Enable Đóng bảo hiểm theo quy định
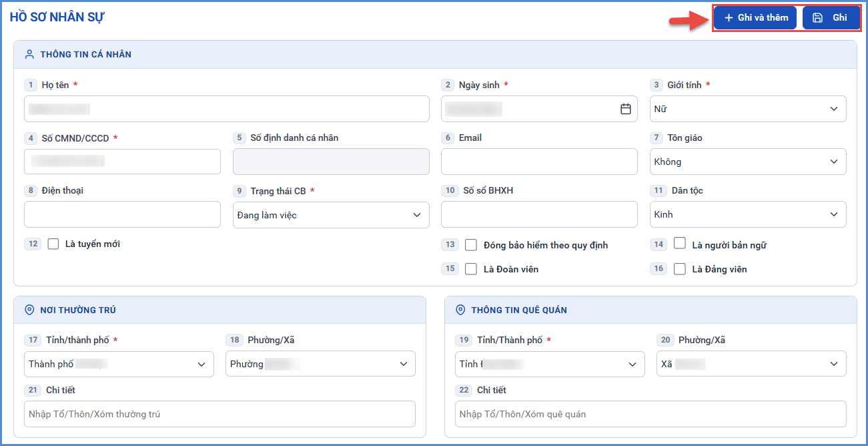The image size is (868, 446). tap(471, 245)
